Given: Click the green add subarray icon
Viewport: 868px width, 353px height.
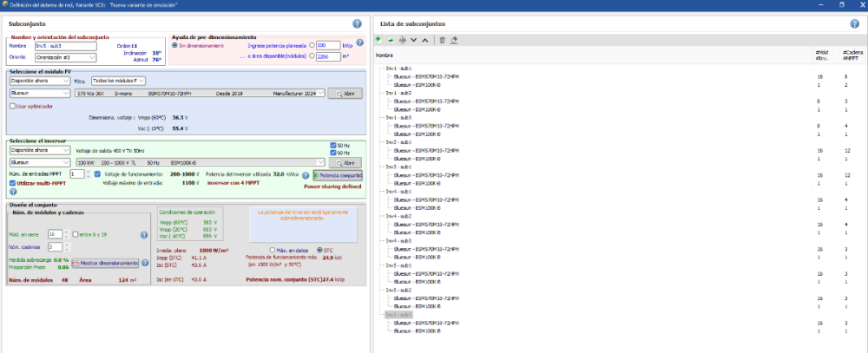Looking at the screenshot, I should (x=378, y=40).
